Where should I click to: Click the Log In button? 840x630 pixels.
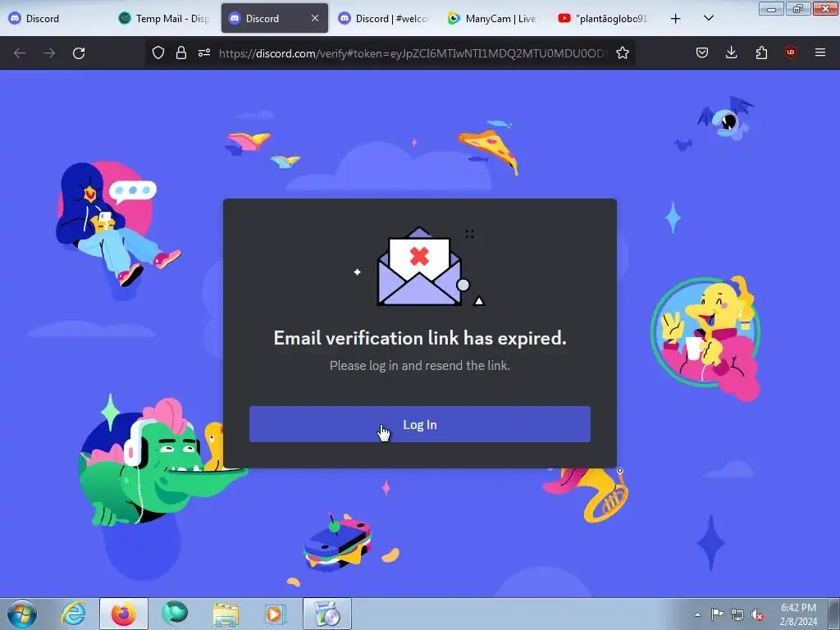point(419,424)
